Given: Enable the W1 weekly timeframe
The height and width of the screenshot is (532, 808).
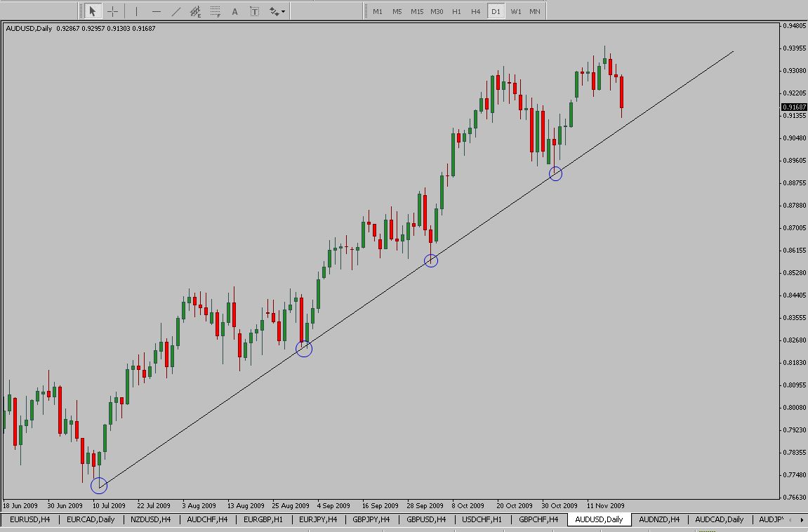Looking at the screenshot, I should coord(516,11).
